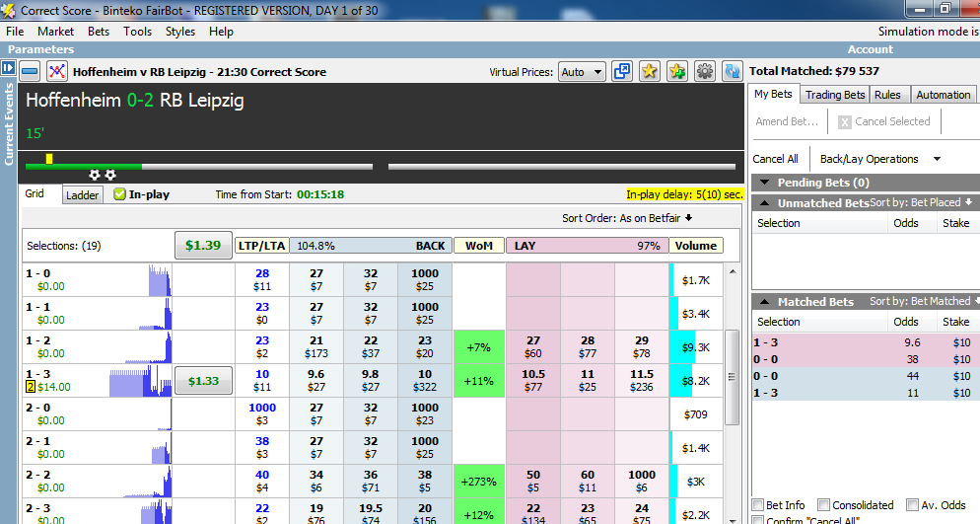Click the detach market window icon
The image size is (980, 524).
click(x=622, y=71)
